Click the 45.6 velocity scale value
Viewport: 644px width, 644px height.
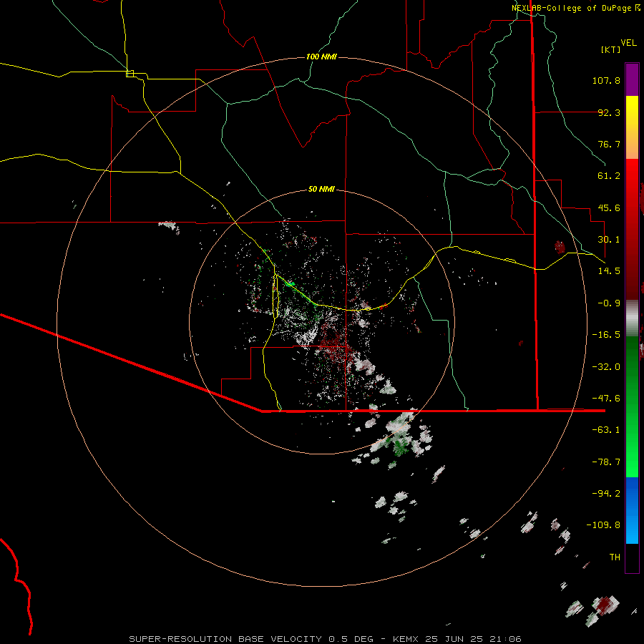click(x=609, y=208)
